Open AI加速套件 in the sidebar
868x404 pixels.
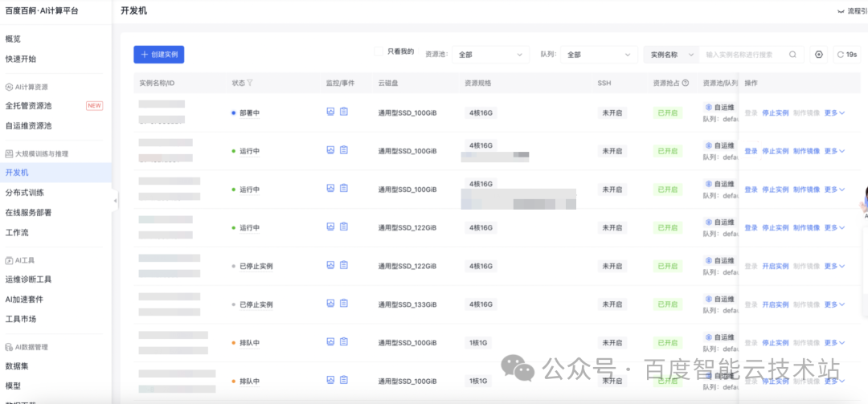point(24,300)
